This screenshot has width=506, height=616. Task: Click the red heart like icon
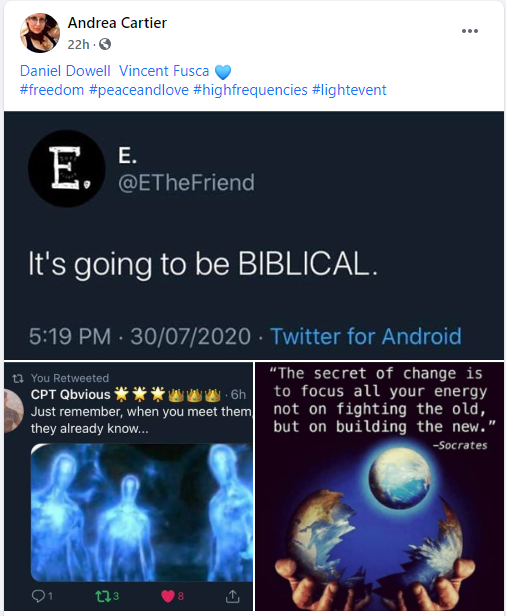[168, 596]
